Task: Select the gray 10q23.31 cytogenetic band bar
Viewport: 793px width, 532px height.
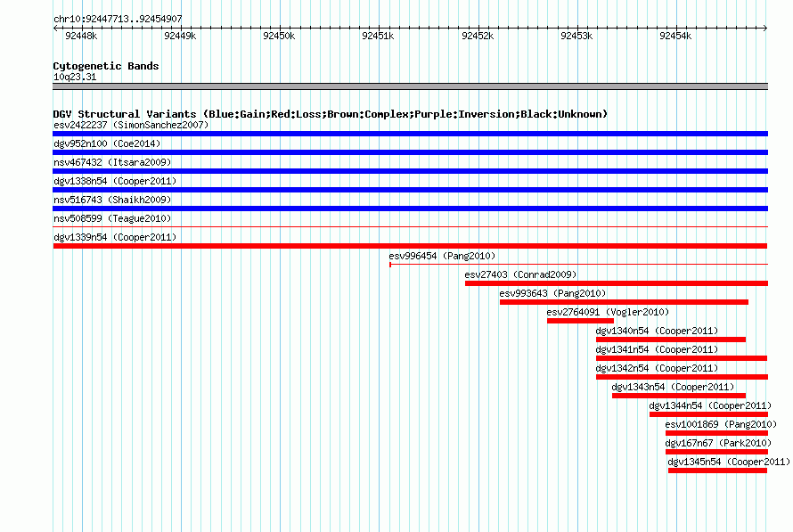Action: [410, 86]
